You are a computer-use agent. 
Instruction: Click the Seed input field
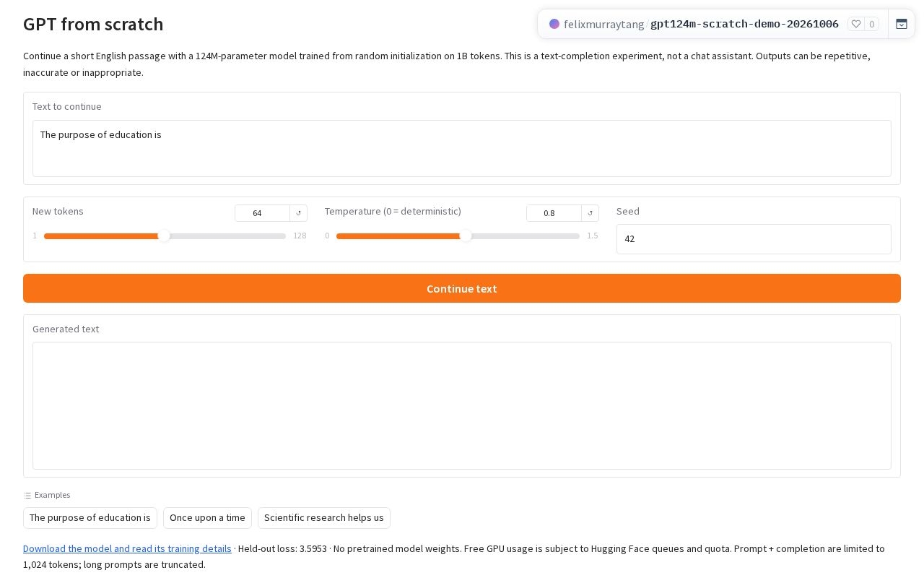[754, 239]
